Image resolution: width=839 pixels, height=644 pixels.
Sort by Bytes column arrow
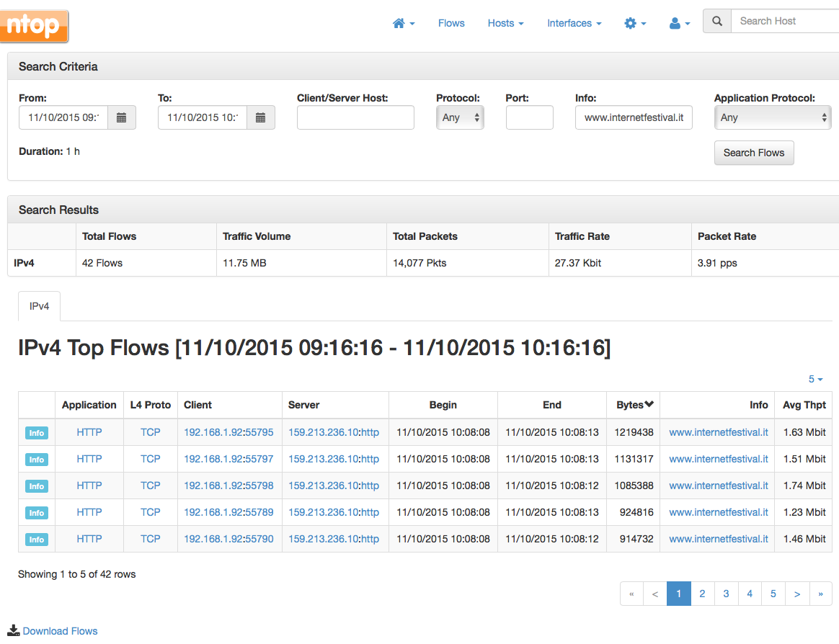pyautogui.click(x=649, y=404)
